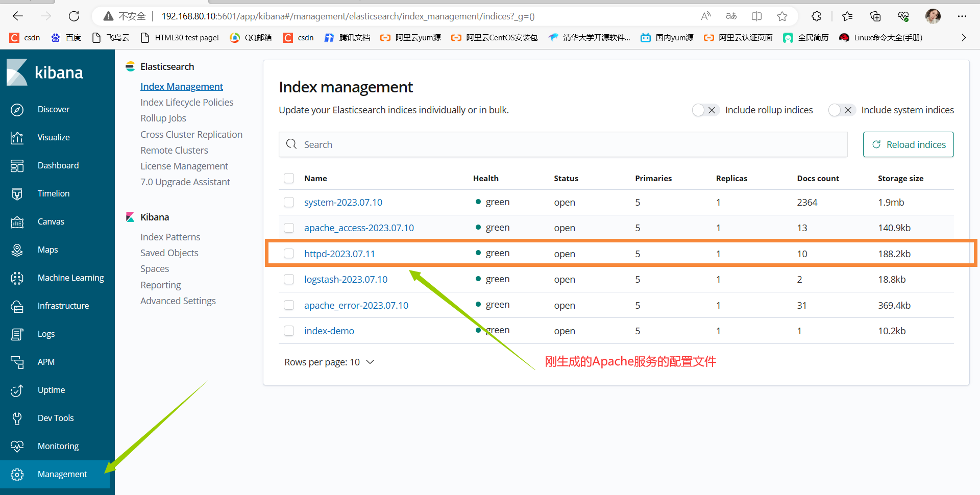Screen dimensions: 980x495
Task: Open the browser collections icon
Action: (x=875, y=16)
